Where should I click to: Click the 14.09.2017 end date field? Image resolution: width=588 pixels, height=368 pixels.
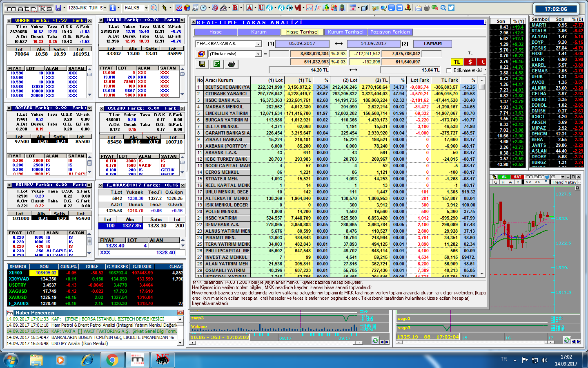tap(373, 43)
